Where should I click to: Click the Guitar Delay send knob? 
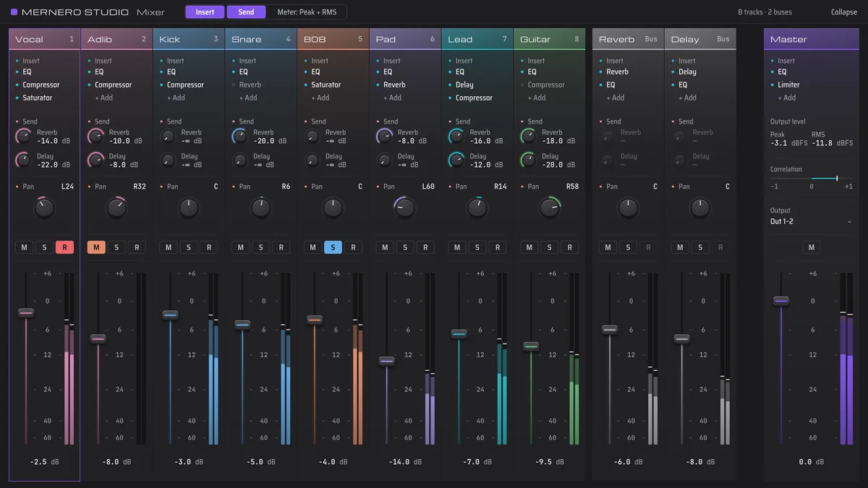point(529,160)
